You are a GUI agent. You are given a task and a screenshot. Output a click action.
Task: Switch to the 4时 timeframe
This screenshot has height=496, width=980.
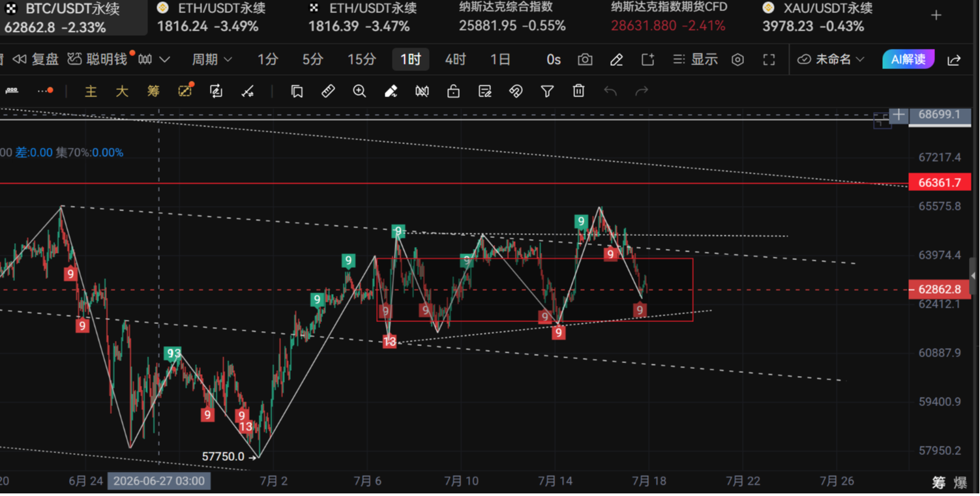click(x=455, y=60)
